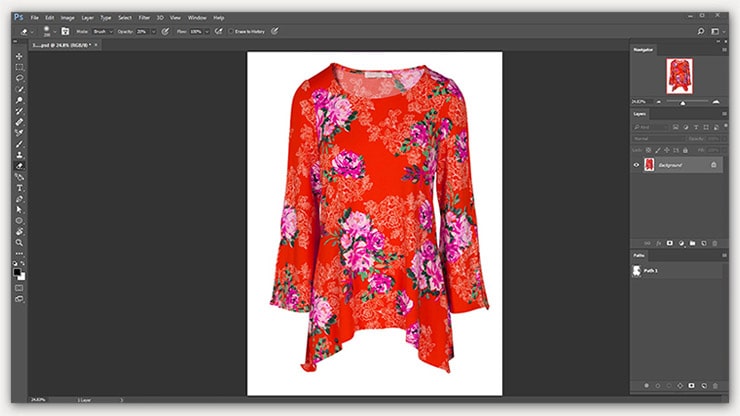This screenshot has width=740, height=416.
Task: Toggle lock image pixels brush icon
Action: pos(658,150)
